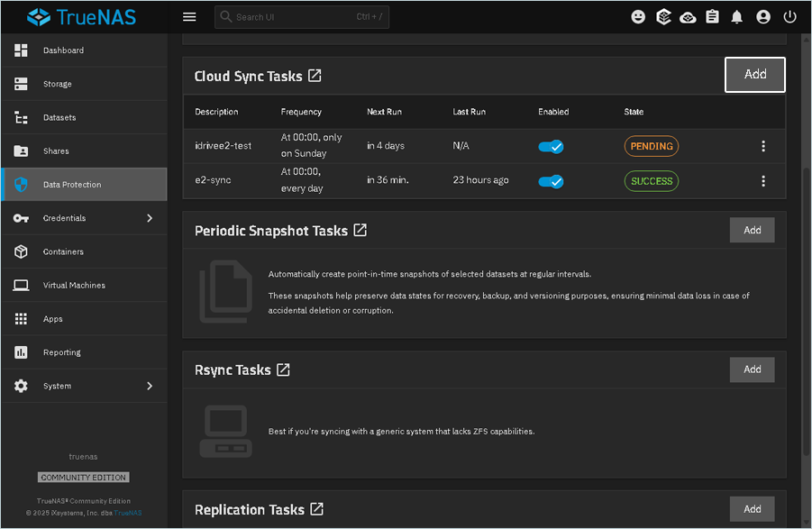Open the user account icon
Screen dimensions: 812x529
point(763,17)
